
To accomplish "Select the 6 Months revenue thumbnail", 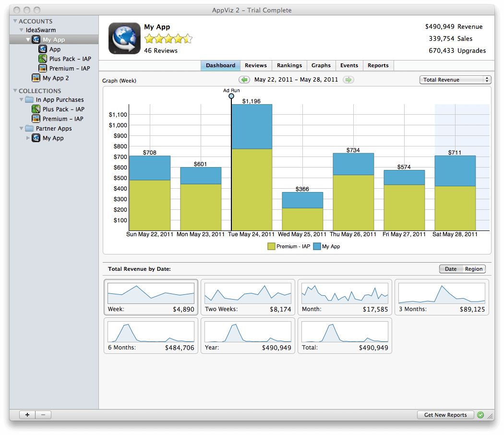I will tap(151, 336).
